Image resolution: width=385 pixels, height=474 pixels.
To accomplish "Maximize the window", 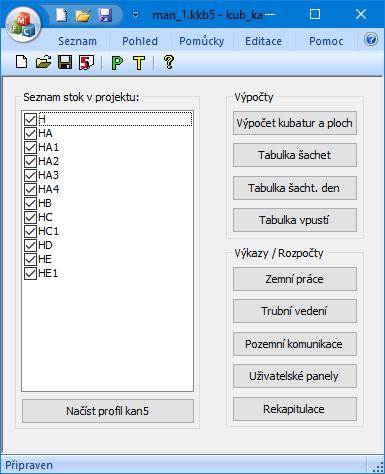I will [315, 14].
